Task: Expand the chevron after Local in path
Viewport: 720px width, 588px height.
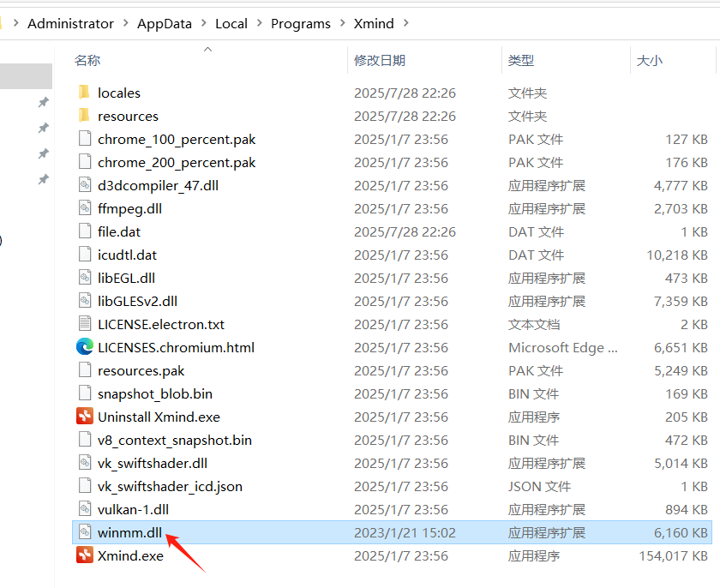Action: (x=260, y=23)
